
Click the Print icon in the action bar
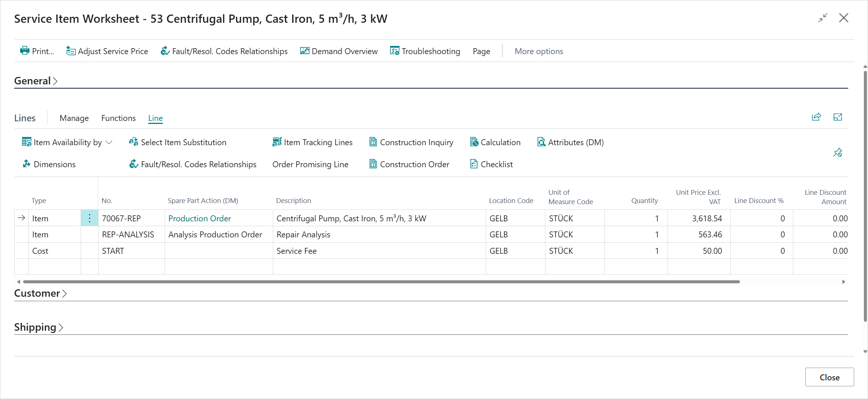25,51
